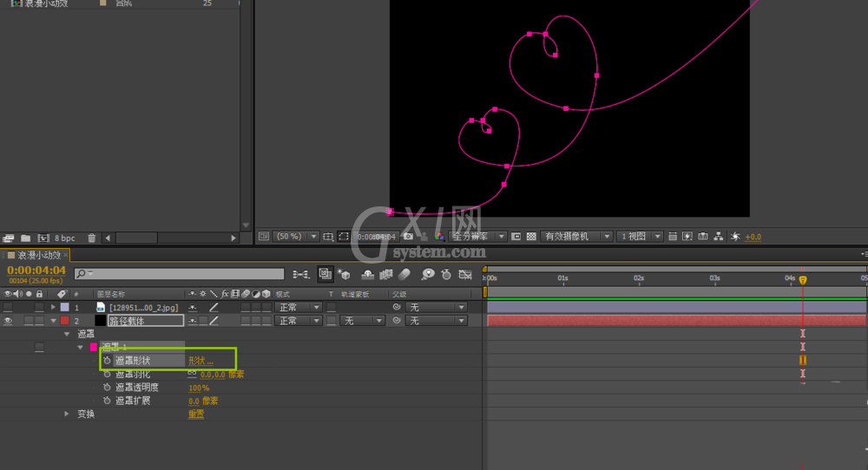Take a snapshot with the camera icon

point(408,237)
